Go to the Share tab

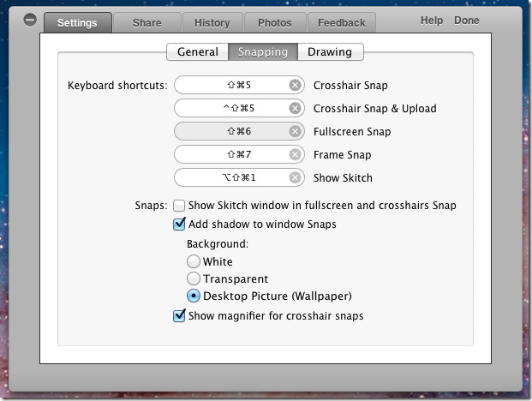[146, 23]
